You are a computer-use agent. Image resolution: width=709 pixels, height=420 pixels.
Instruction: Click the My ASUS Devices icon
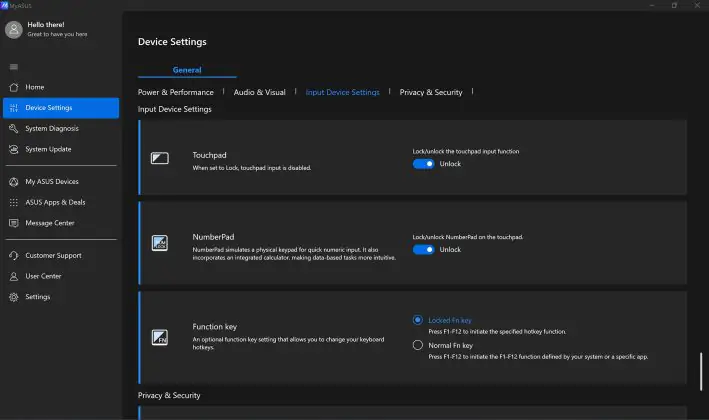[14, 182]
